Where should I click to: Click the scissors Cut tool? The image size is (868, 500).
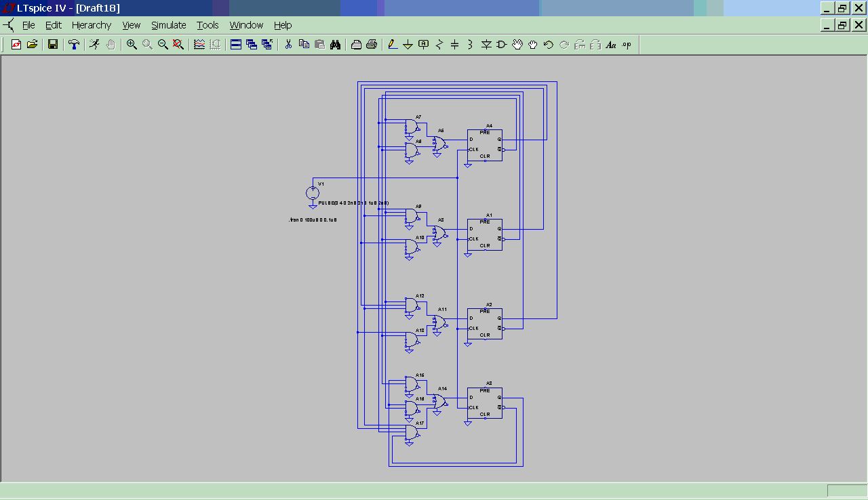288,45
